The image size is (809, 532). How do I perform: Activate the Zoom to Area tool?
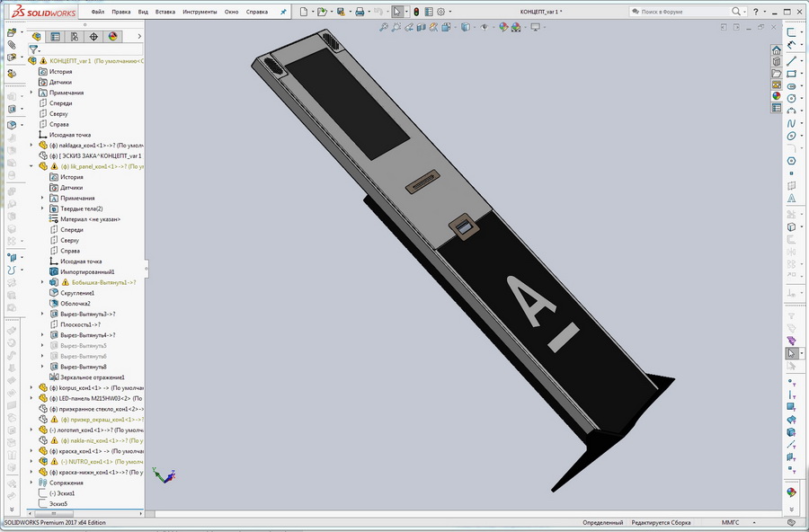[396, 28]
